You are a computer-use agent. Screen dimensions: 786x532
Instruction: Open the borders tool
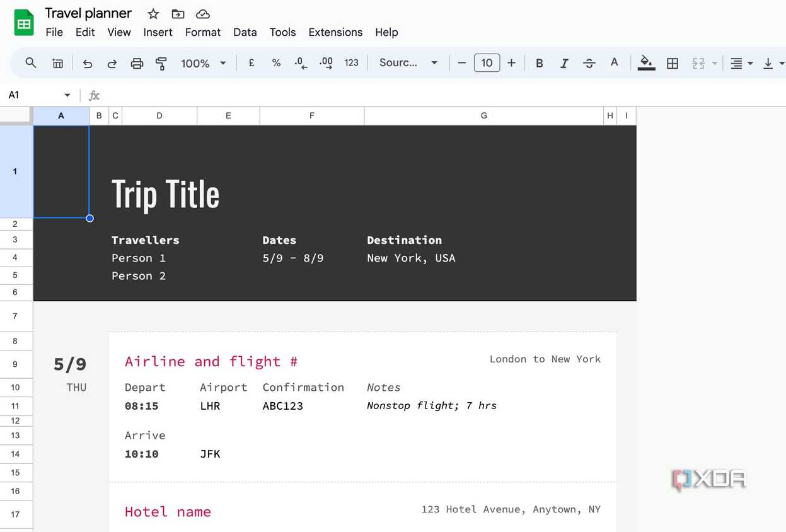click(673, 63)
